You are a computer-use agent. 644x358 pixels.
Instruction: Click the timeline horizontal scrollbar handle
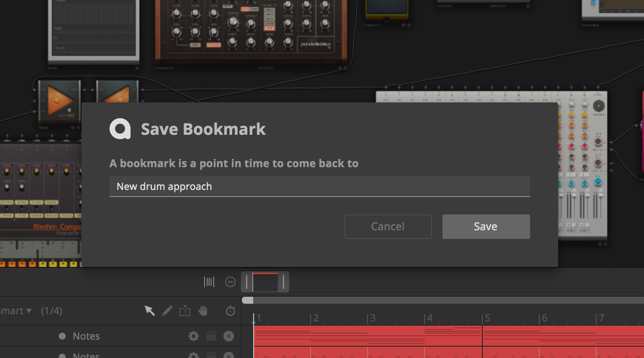point(248,300)
